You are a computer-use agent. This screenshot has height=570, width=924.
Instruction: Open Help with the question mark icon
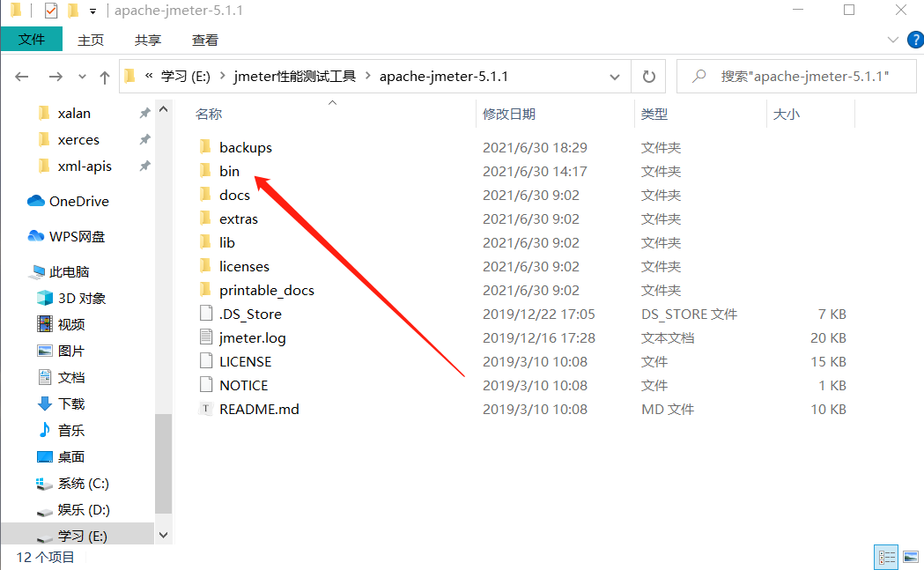click(916, 40)
